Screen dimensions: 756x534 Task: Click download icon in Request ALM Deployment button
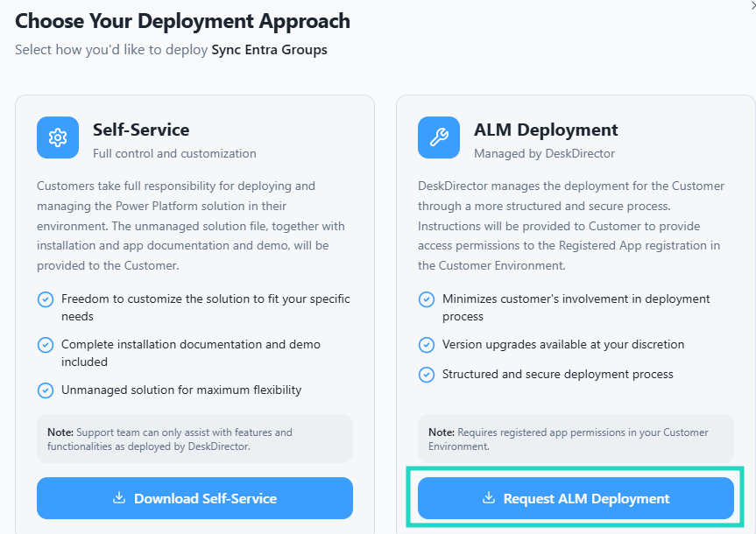point(489,497)
